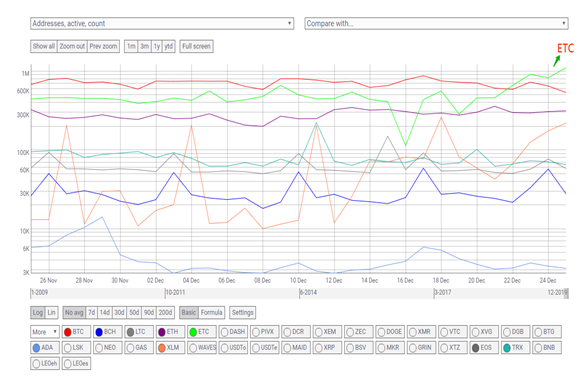The image size is (580, 377).
Task: Apply 14d moving average
Action: point(105,313)
